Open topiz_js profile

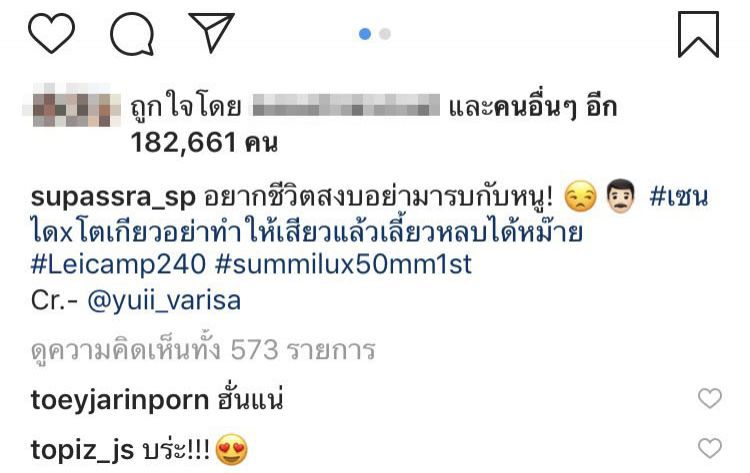pos(82,450)
